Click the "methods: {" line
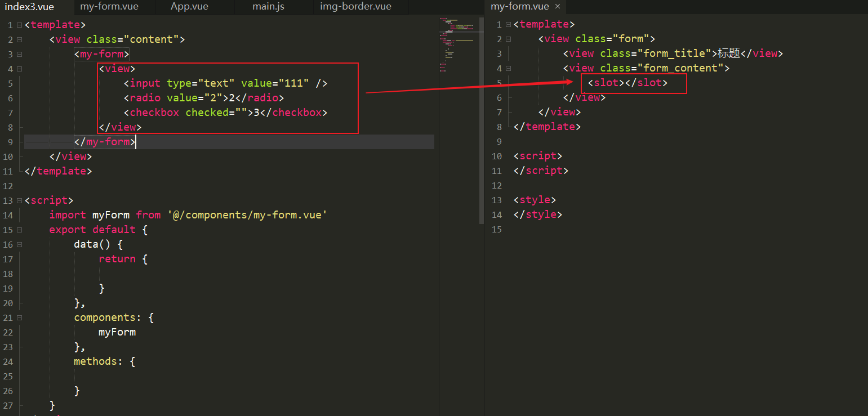The image size is (868, 416). click(105, 361)
